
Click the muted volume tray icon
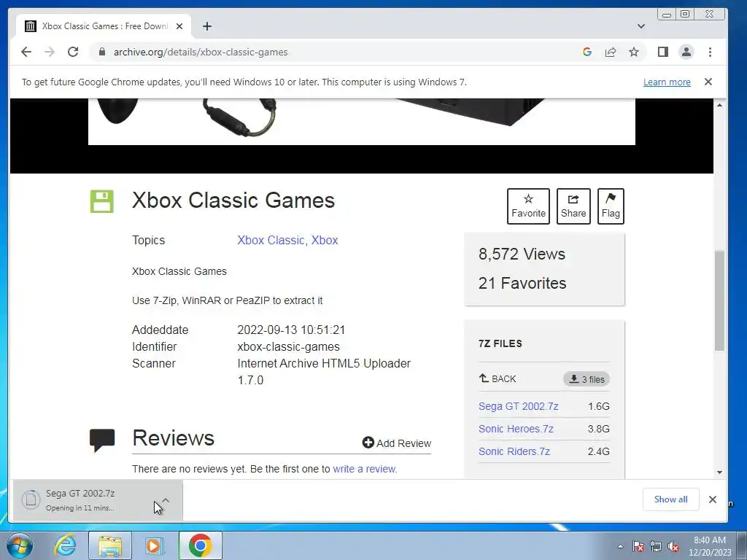pyautogui.click(x=673, y=547)
